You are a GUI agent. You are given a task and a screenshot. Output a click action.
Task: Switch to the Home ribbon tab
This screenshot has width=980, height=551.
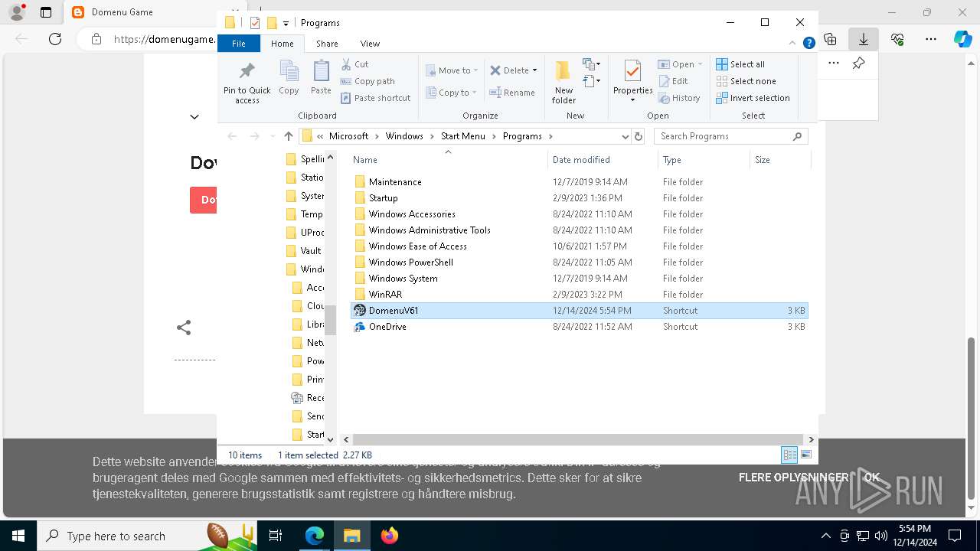click(283, 44)
